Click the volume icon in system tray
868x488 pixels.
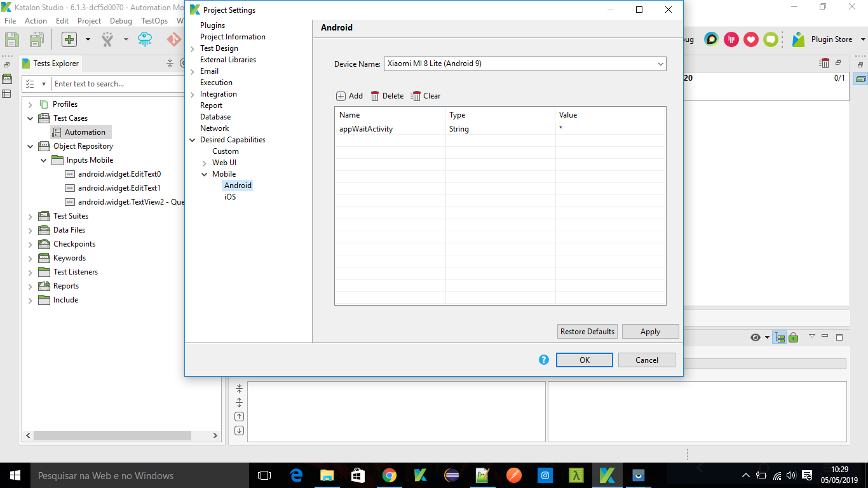[791, 475]
